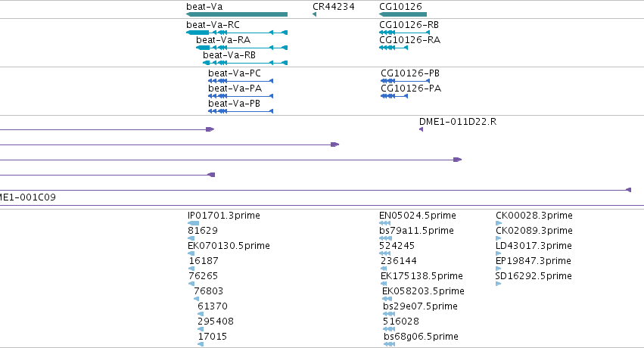Click the beat-Va-RC transcript glyph
Viewport: 644px width, 348px height.
(237, 33)
